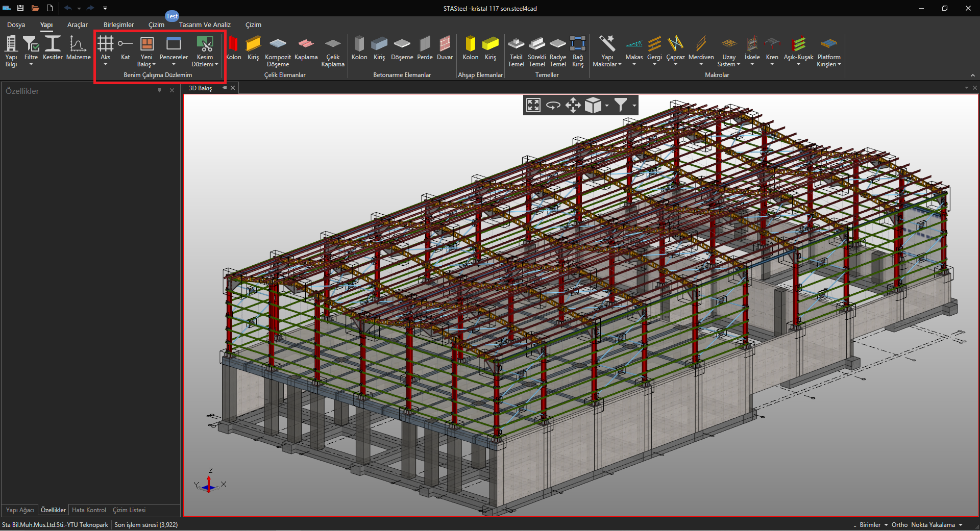Viewport: 980px width, 531px height.
Task: Select the Kesitler section profile icon
Action: click(53, 44)
